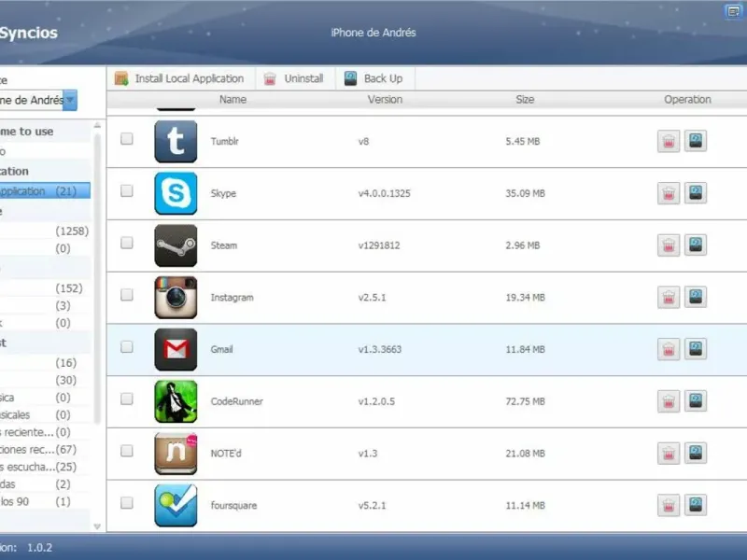Uninstall CodeRunner using its row trash icon
Screen dimensions: 747x560
669,401
